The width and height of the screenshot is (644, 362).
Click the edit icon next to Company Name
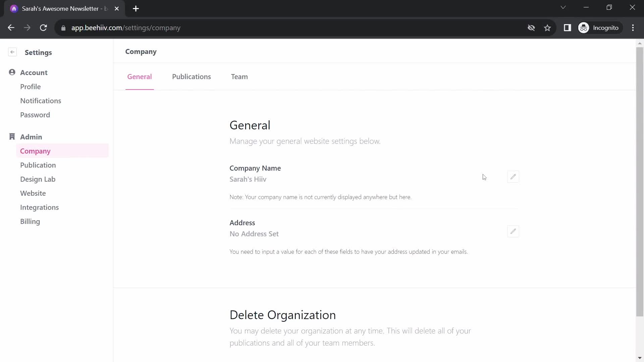pos(513,177)
